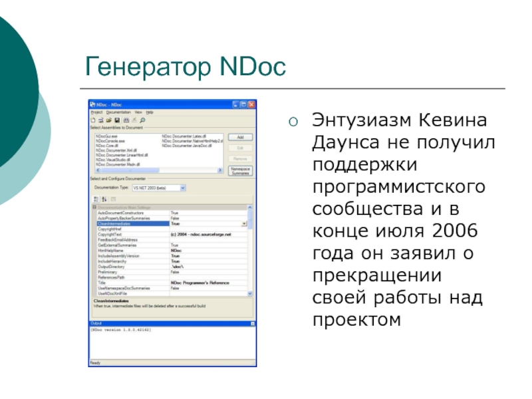532x399 pixels.
Task: Select Alphabetical sort icon in property grid
Action: [104, 199]
